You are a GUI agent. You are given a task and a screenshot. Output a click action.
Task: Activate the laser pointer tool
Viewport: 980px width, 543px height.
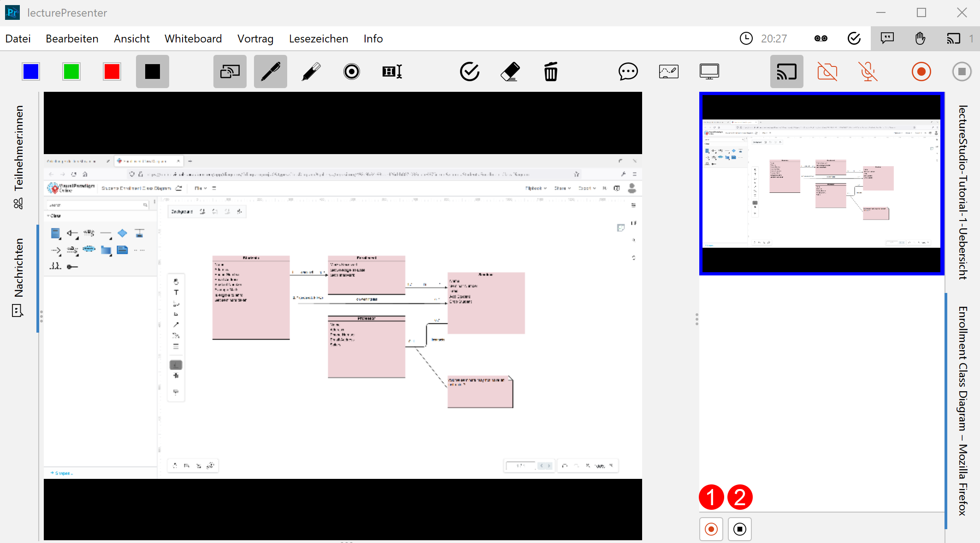click(x=351, y=72)
